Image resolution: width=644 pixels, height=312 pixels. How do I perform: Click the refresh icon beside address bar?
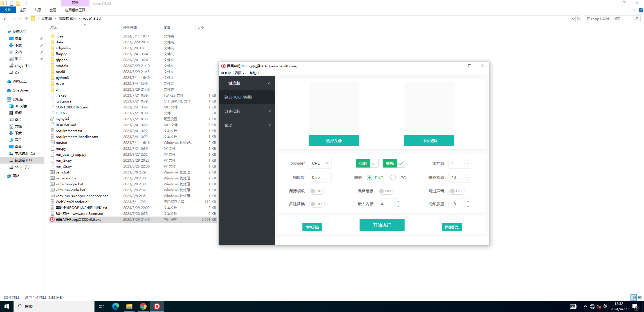578,19
